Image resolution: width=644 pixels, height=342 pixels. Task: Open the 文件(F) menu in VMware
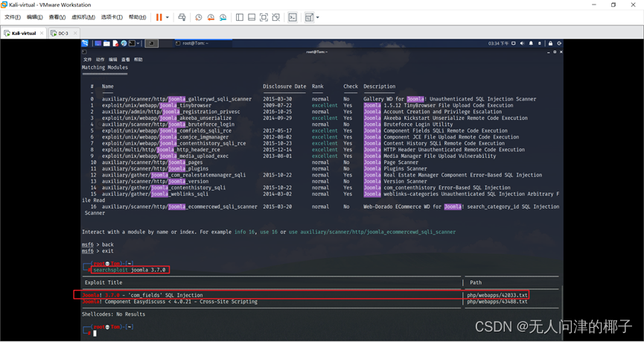[13, 17]
